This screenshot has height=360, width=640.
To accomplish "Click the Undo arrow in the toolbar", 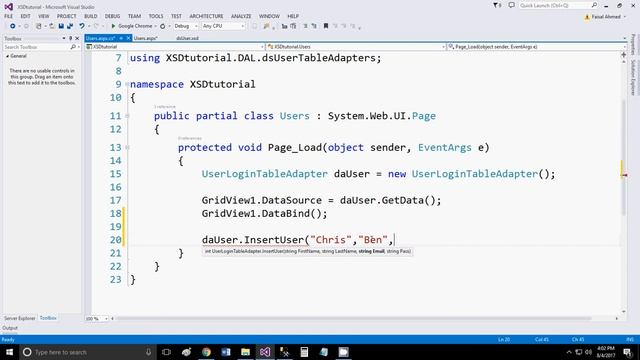I will (82, 26).
